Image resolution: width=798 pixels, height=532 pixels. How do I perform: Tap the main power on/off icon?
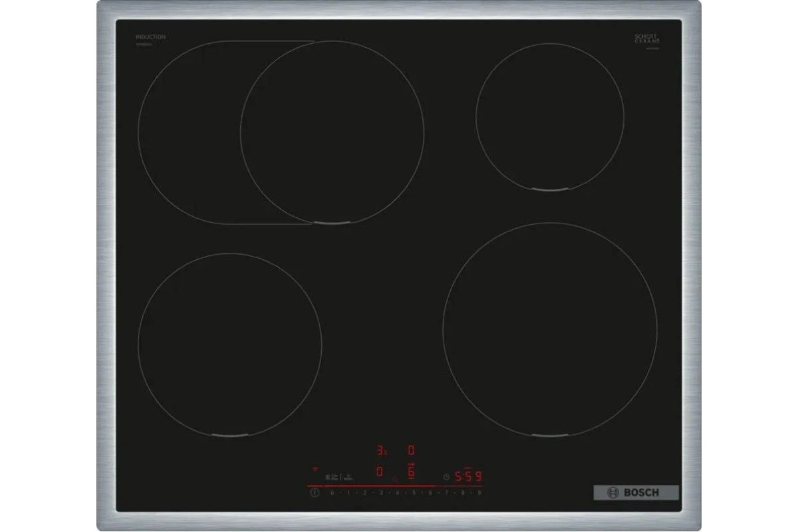pos(315,492)
